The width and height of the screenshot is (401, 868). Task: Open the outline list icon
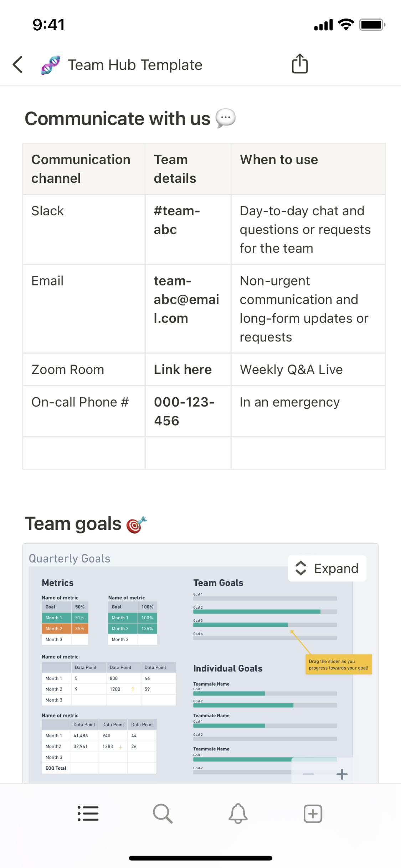tap(88, 813)
